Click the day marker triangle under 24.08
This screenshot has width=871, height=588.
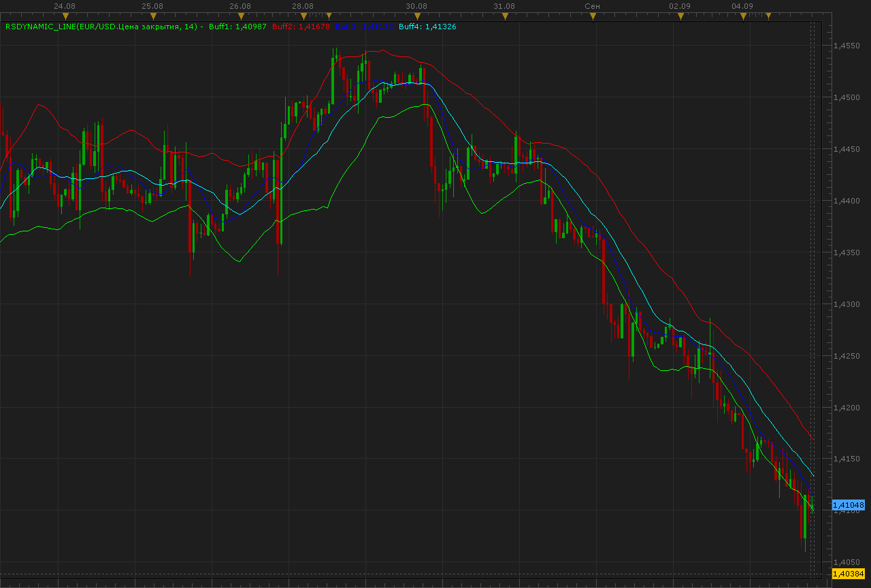coord(66,16)
